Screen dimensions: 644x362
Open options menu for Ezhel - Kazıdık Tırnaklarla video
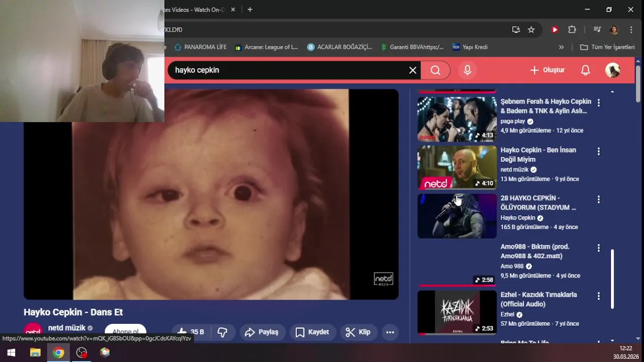(598, 296)
